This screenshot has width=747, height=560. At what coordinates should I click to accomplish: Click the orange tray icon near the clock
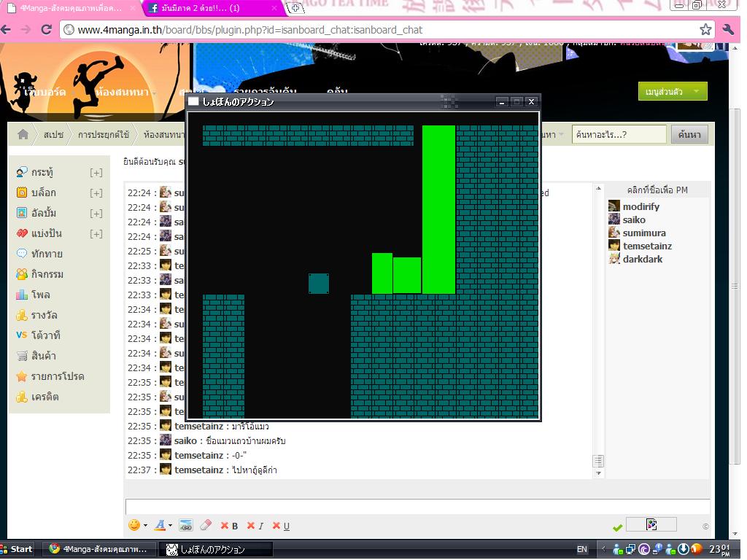(696, 550)
